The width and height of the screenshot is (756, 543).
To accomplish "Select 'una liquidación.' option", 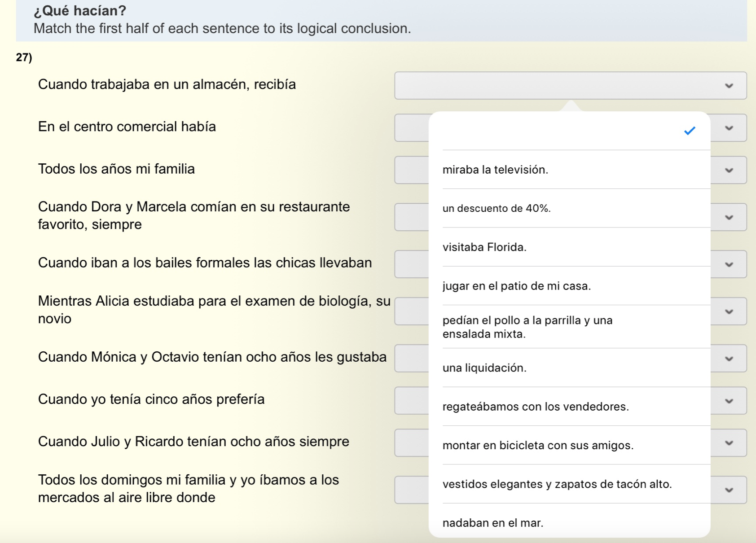I will tap(484, 368).
